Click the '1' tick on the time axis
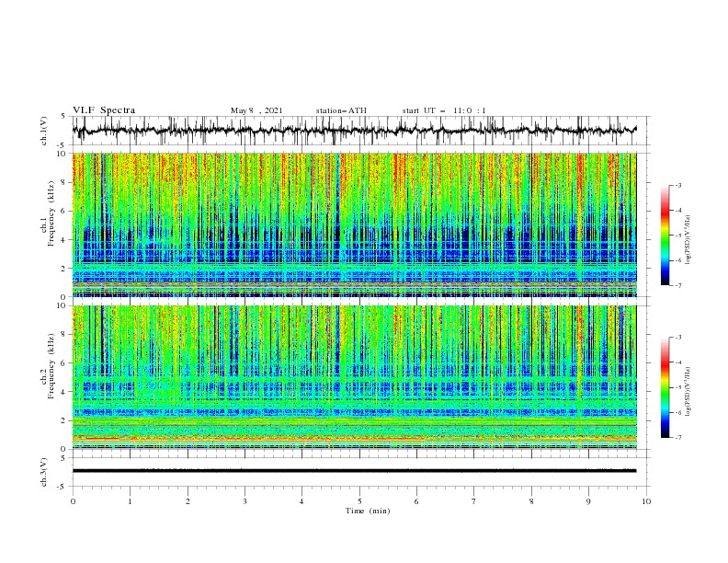 tap(130, 501)
